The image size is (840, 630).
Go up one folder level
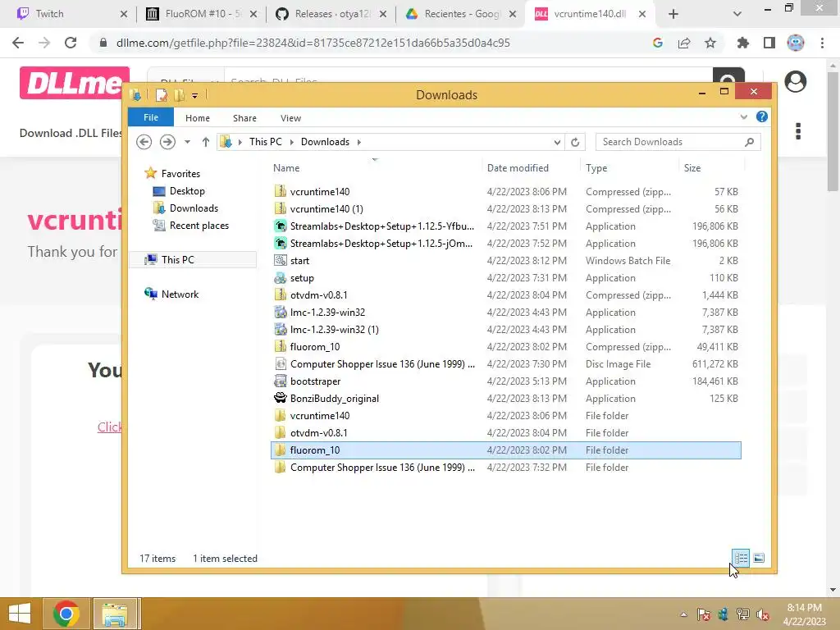pos(205,141)
